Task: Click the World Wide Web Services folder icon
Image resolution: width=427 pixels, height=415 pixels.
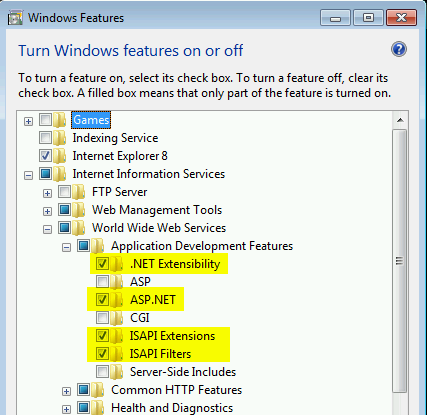Action: 79,228
